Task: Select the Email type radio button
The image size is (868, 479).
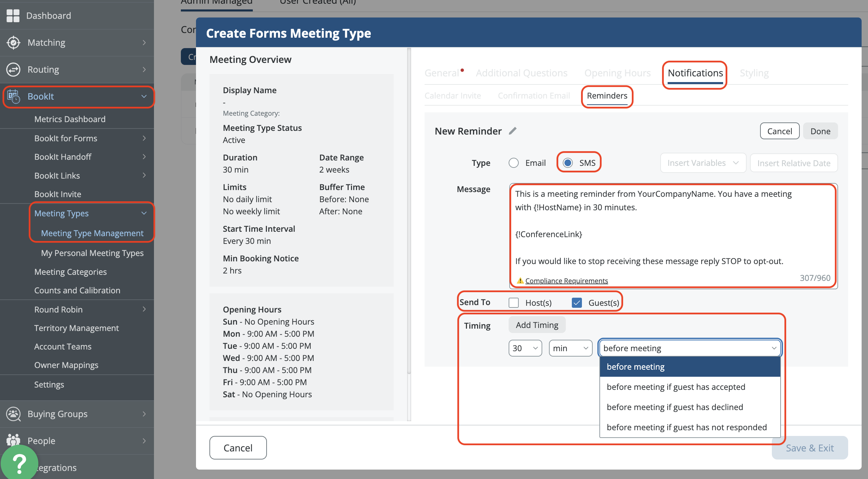Action: point(514,163)
